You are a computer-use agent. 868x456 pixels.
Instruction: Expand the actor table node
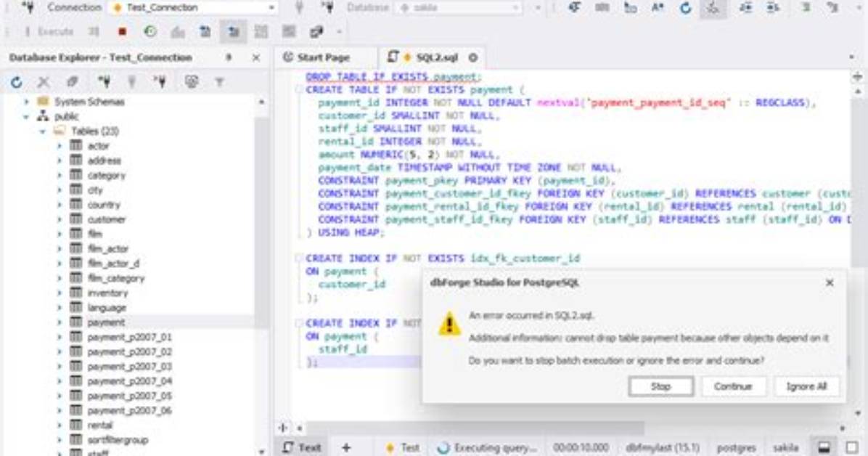60,146
